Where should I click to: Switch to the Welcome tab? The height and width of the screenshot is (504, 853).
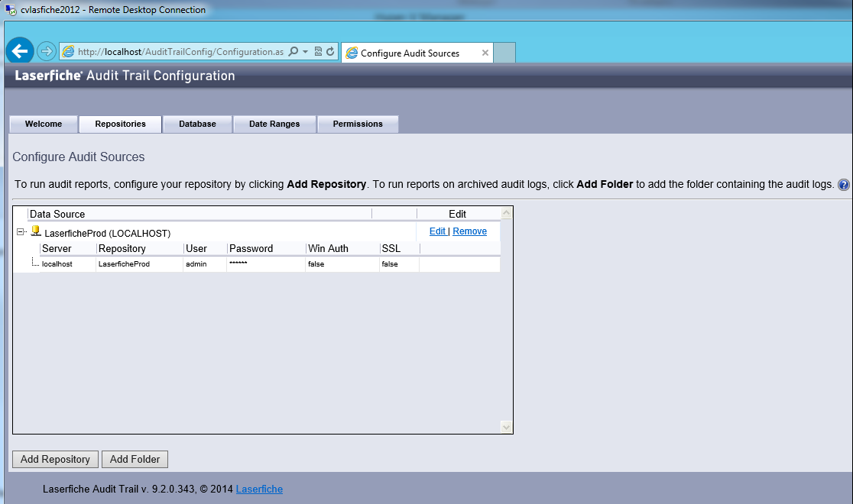44,124
